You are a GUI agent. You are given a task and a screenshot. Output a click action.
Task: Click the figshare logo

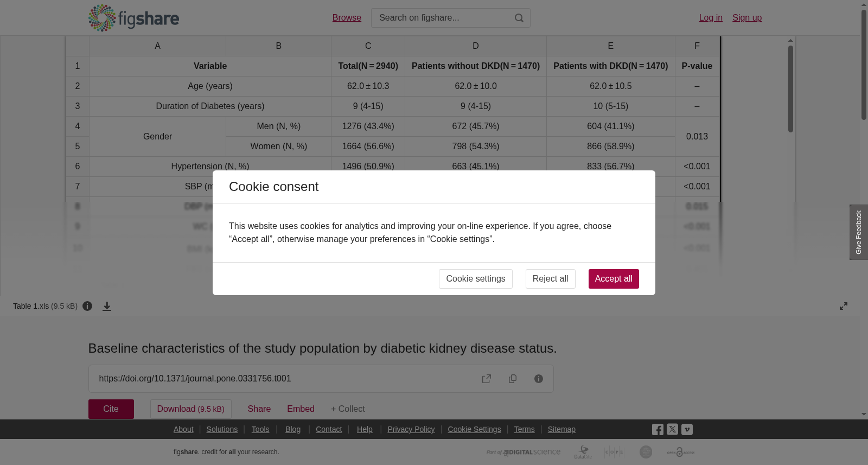(x=133, y=18)
